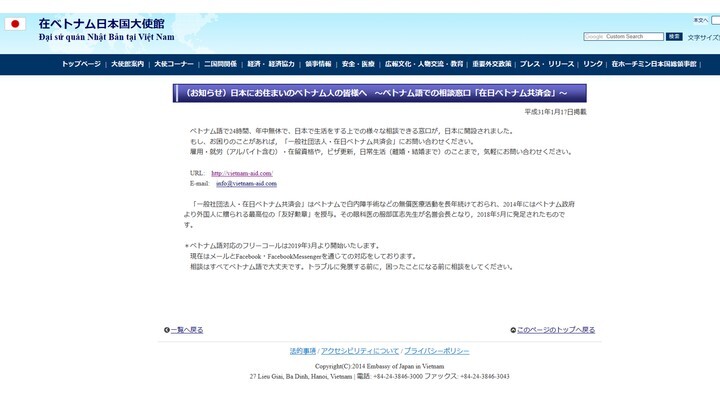720x405 pixels.
Task: Click the fax number +84-24-3846-3043
Action: tap(484, 376)
